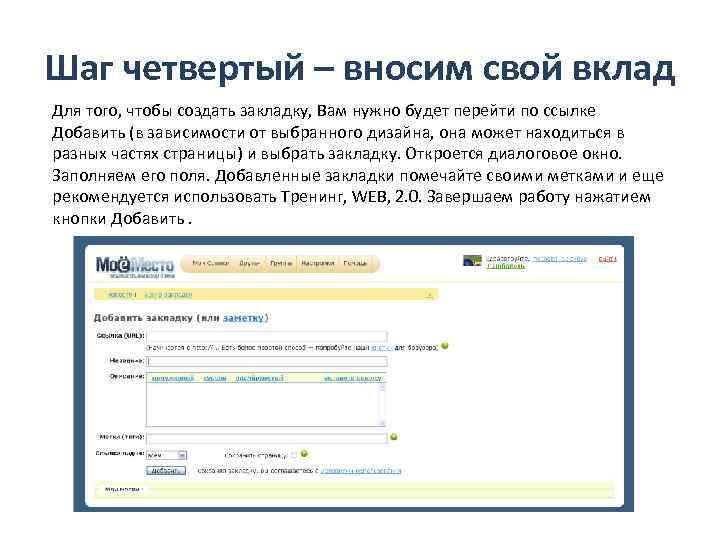Click the username link after greeting
This screenshot has width=720, height=540.
pyautogui.click(x=559, y=259)
